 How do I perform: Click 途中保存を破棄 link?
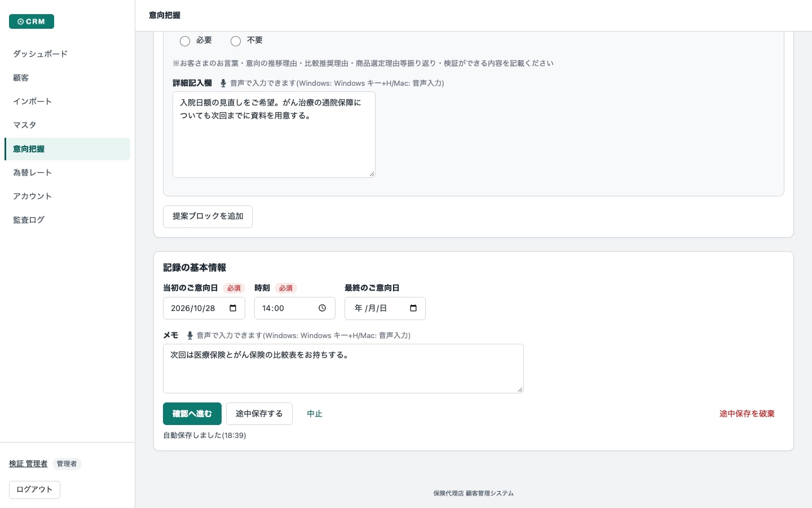747,414
